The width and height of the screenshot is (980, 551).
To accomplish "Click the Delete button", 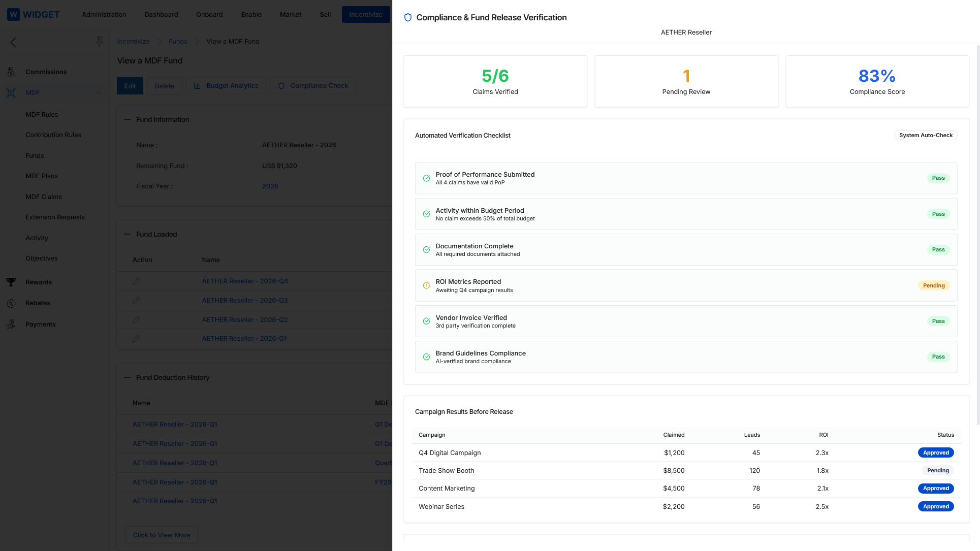I will 165,86.
